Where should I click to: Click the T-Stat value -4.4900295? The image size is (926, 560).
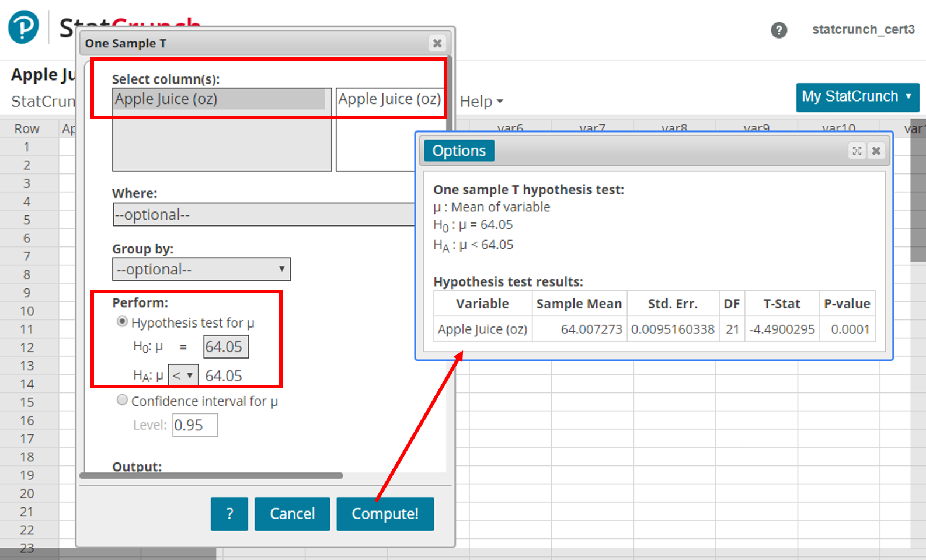(782, 329)
